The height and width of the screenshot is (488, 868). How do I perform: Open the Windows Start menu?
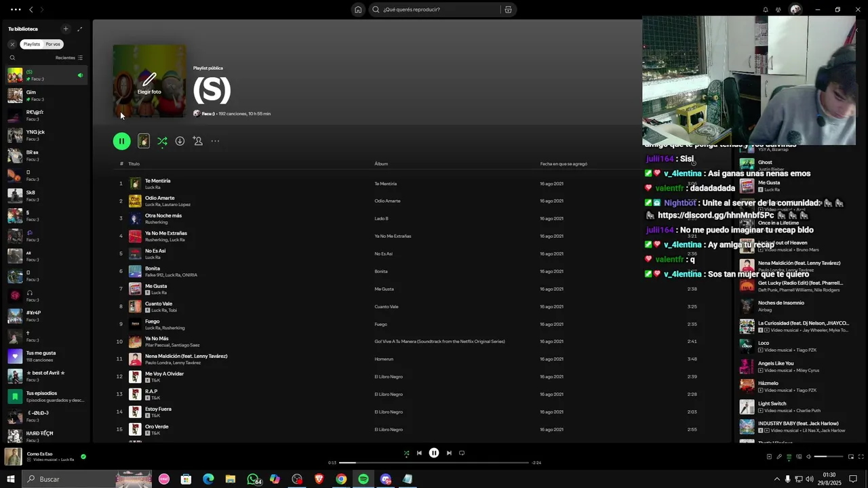click(10, 479)
